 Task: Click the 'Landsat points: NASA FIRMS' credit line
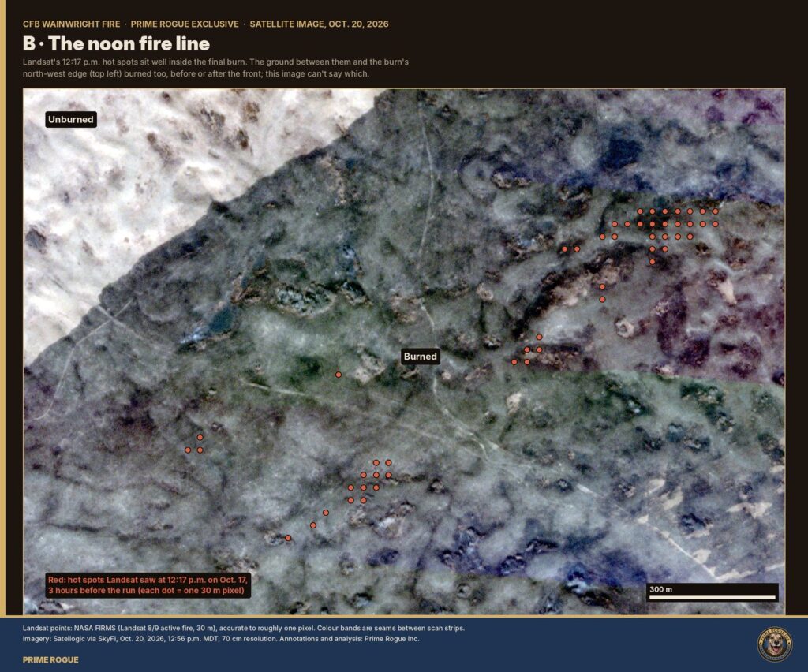click(x=243, y=629)
